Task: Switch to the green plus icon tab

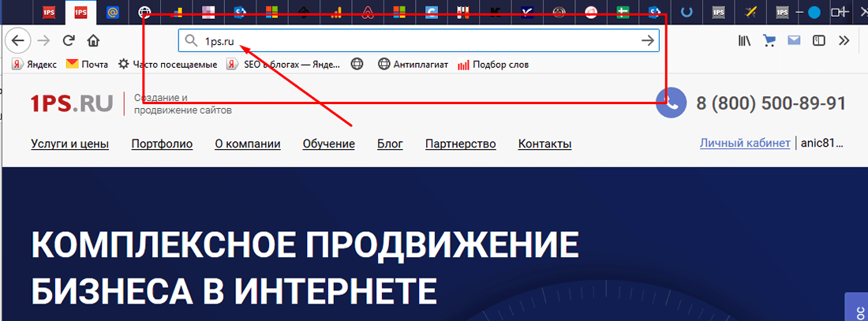Action: pyautogui.click(x=623, y=12)
